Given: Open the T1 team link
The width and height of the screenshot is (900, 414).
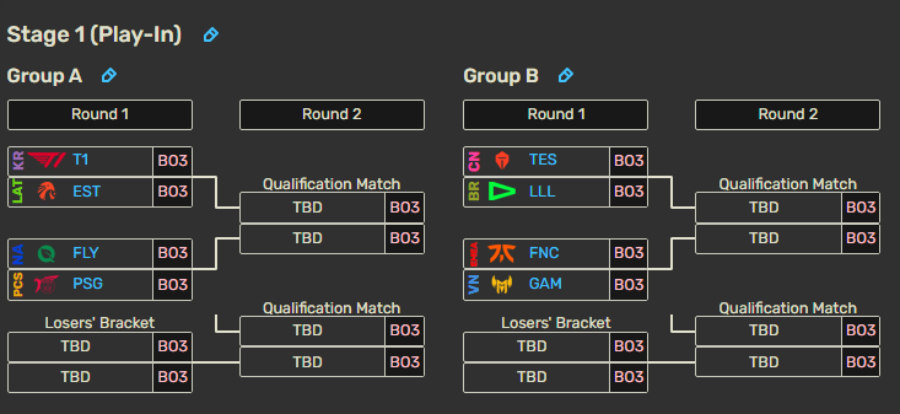Looking at the screenshot, I should click(x=81, y=160).
